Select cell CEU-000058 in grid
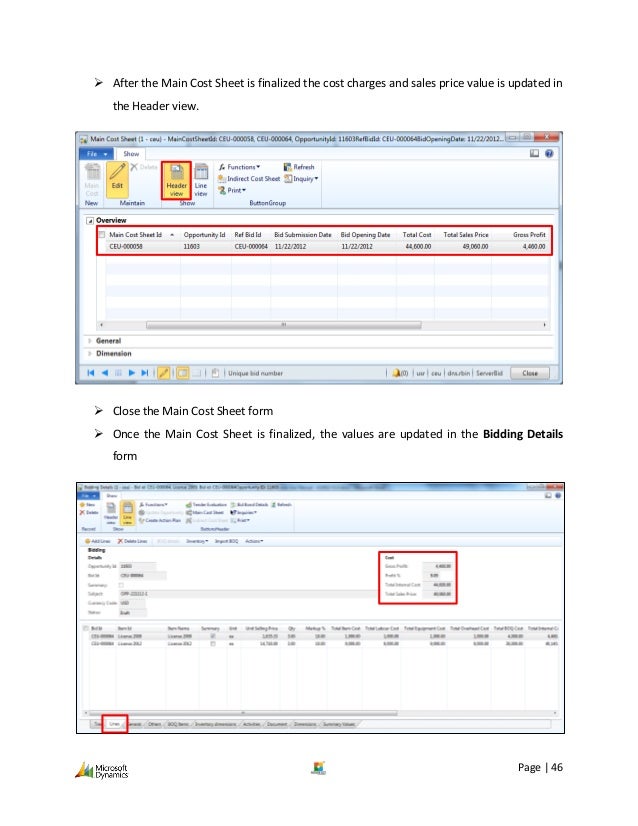Screen dimensions: 638x826 (126, 247)
